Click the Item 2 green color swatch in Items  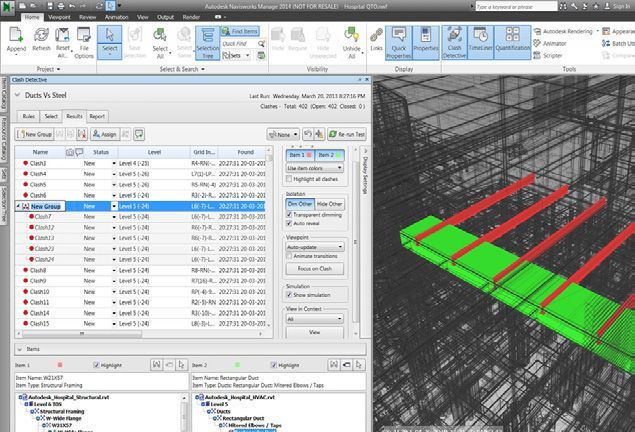pos(237,365)
